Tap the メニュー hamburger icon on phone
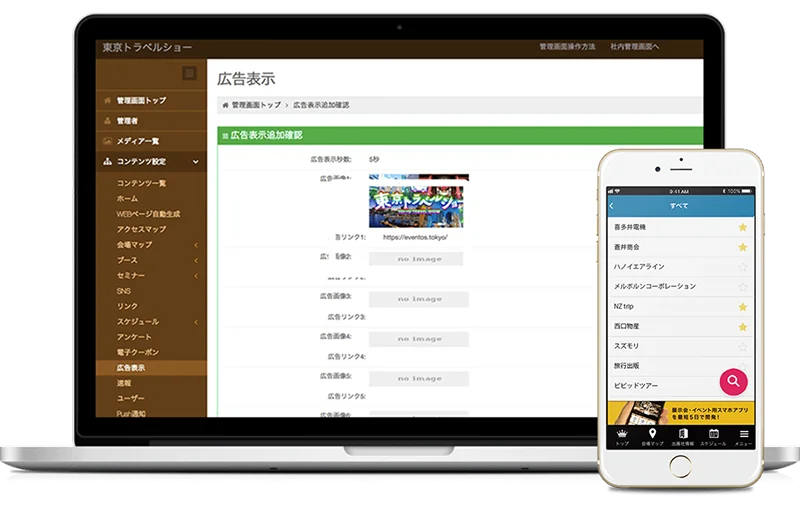 pos(744,435)
